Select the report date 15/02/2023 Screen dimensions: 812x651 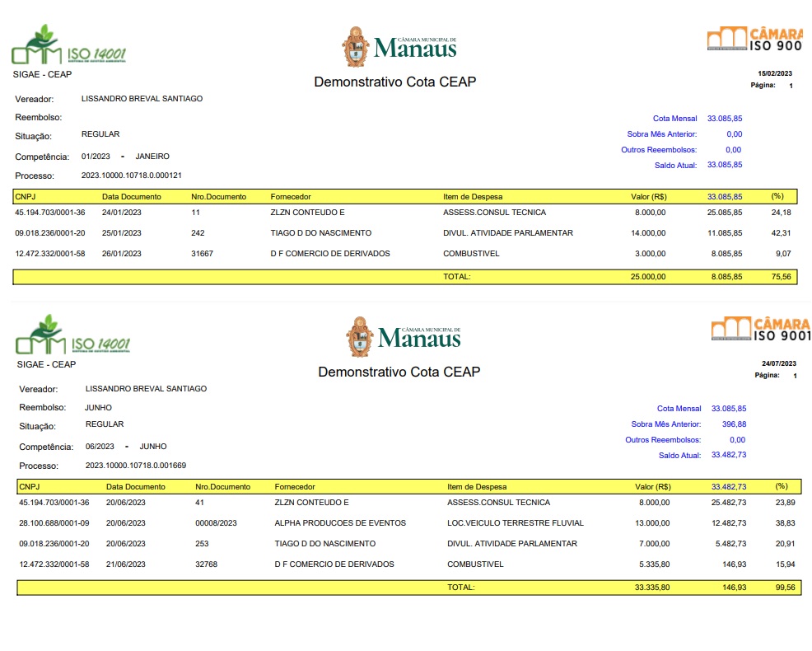pos(775,73)
